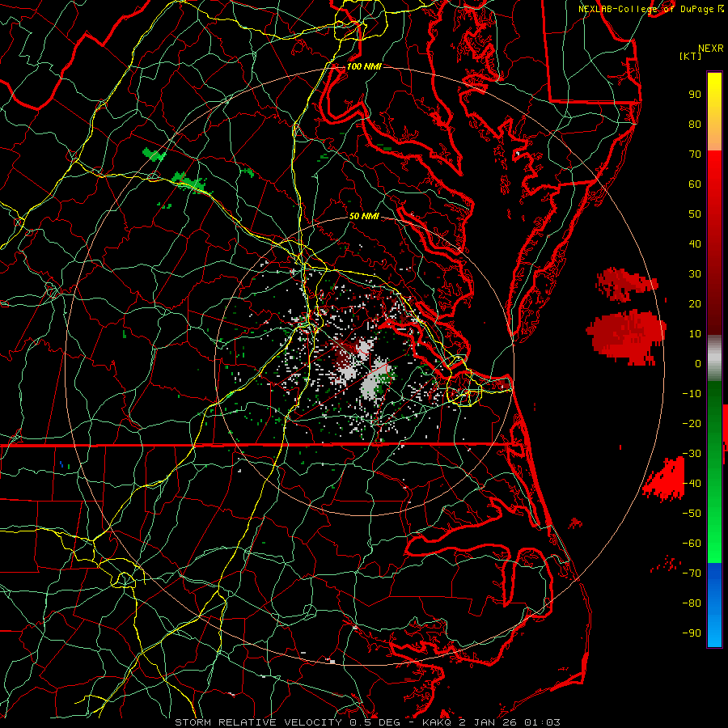Click the -90 knot scale label
The image size is (728, 728).
[692, 633]
